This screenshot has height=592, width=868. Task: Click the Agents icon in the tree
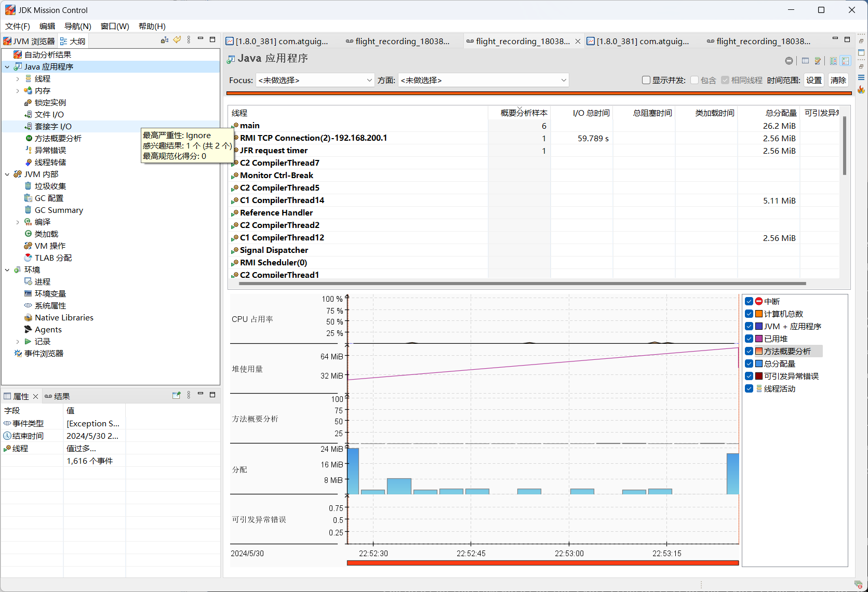pos(28,330)
